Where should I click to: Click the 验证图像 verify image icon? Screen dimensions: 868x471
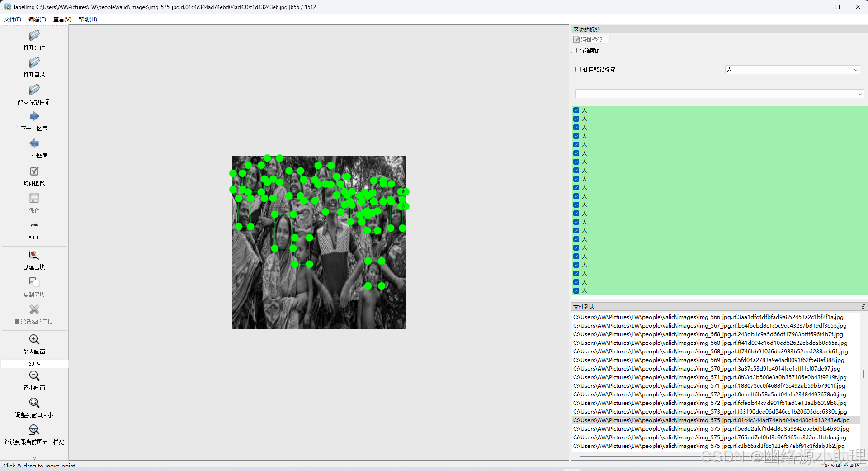click(x=34, y=171)
